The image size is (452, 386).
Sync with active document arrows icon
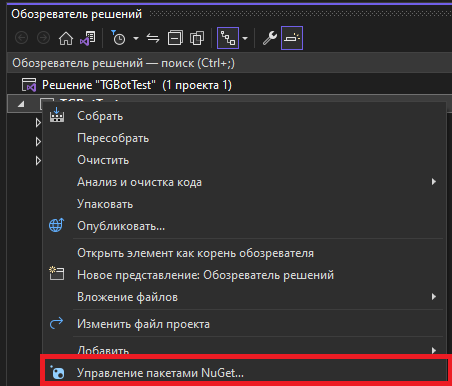[x=153, y=38]
